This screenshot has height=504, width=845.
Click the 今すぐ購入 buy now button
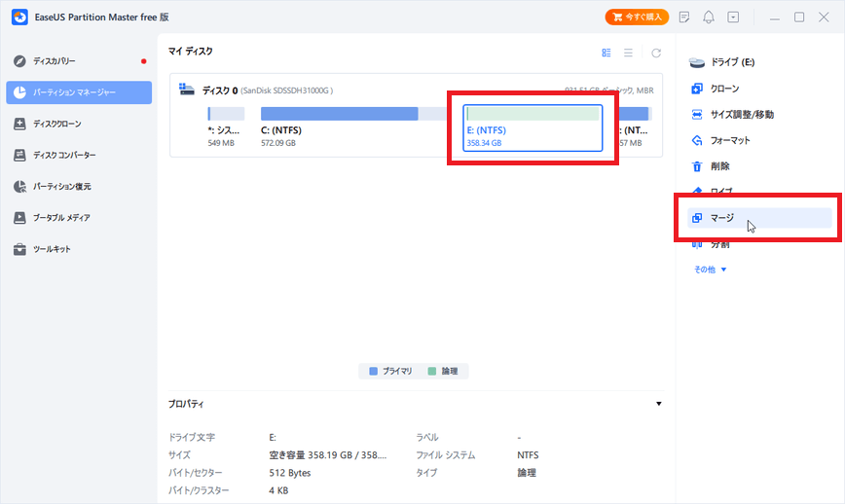(x=637, y=18)
